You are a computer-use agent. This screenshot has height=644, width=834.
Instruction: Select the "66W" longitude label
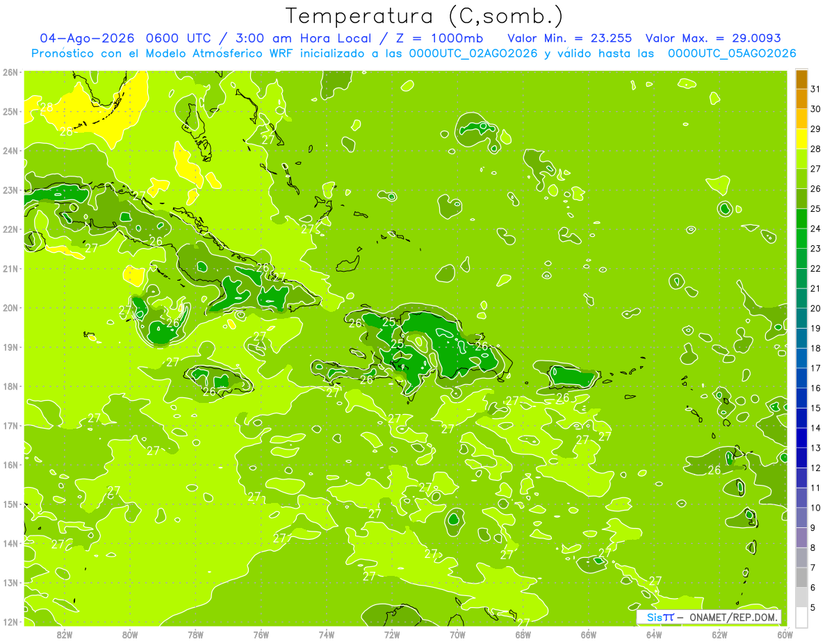(x=589, y=634)
